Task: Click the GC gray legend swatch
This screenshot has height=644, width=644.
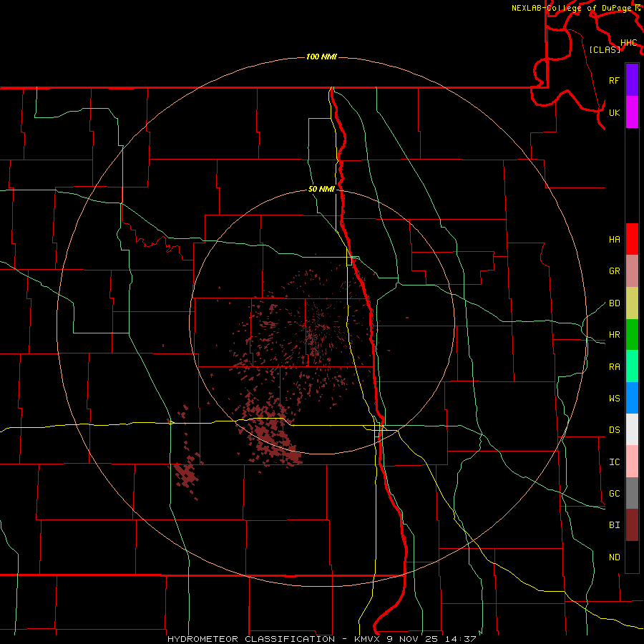Action: pos(632,493)
